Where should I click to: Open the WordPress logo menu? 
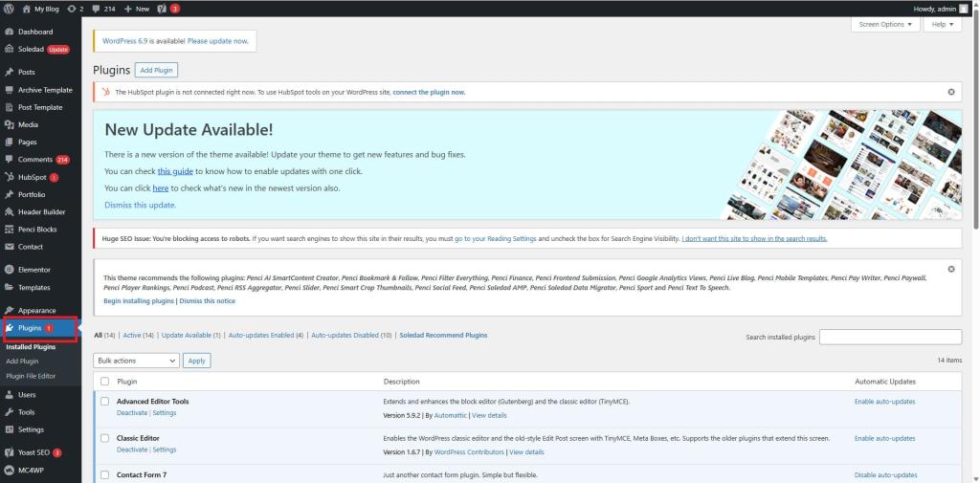pyautogui.click(x=9, y=9)
